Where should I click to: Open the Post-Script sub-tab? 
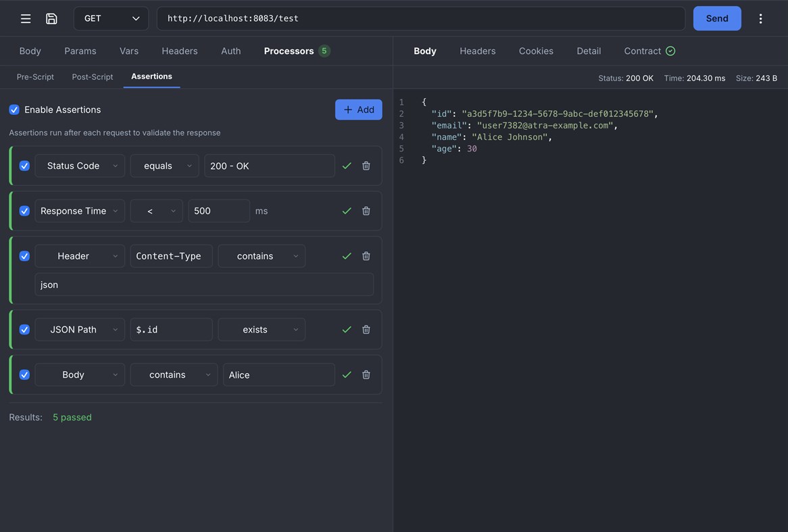pyautogui.click(x=93, y=77)
